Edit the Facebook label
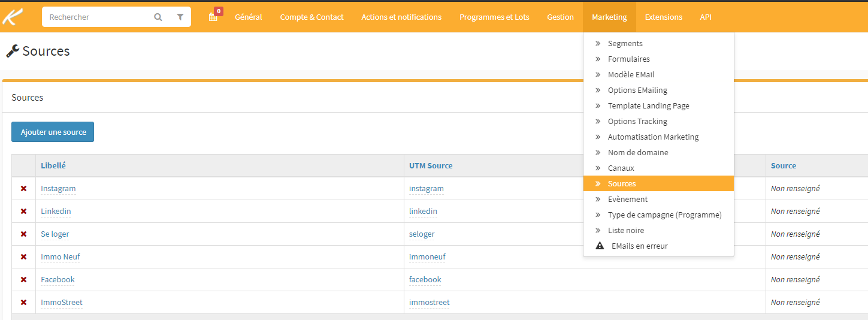This screenshot has height=320, width=868. pyautogui.click(x=58, y=280)
